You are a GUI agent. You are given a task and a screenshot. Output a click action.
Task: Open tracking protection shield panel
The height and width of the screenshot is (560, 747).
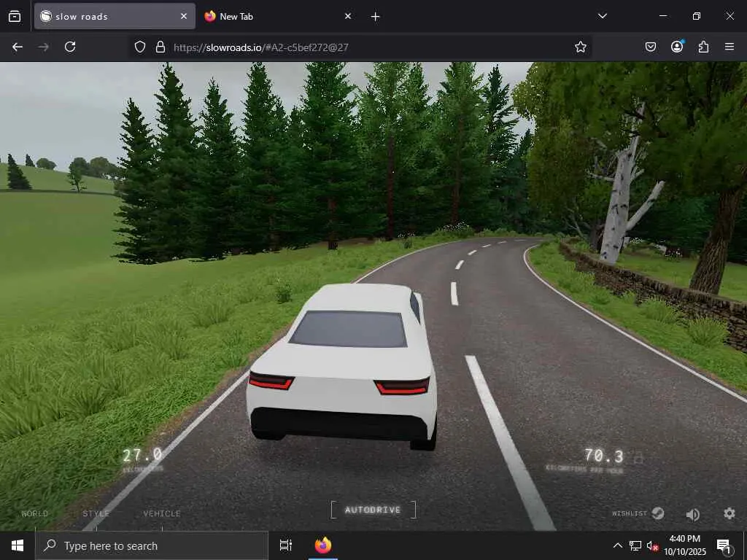139,47
